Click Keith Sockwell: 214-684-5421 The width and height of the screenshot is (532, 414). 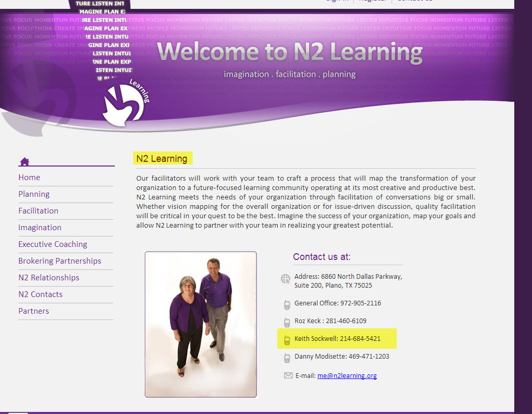click(x=337, y=339)
